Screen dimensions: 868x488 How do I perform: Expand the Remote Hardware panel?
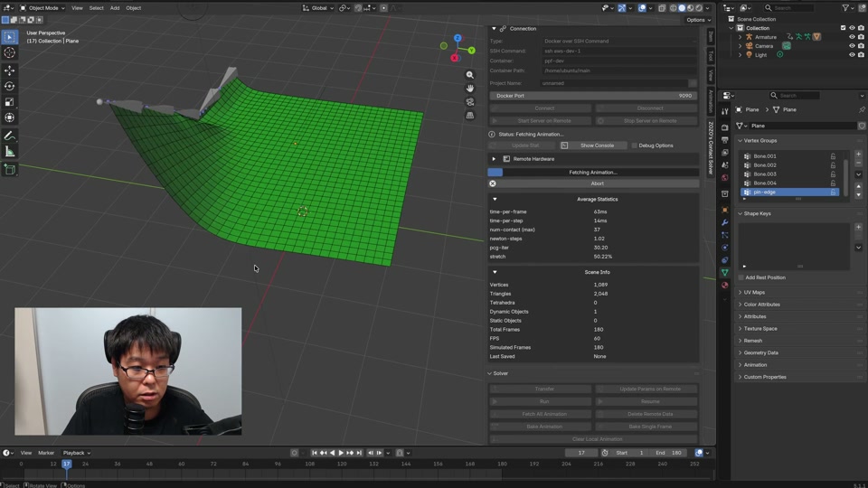click(494, 159)
